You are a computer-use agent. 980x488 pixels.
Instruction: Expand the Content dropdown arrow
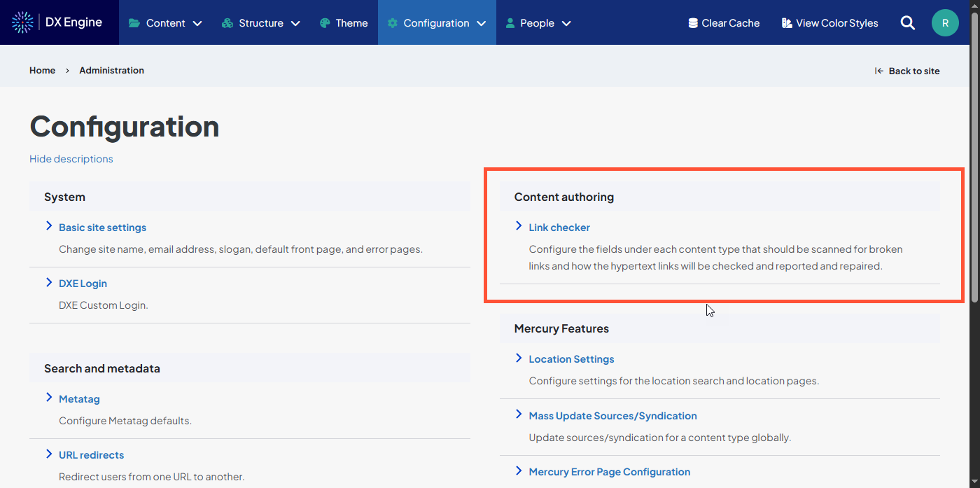197,23
